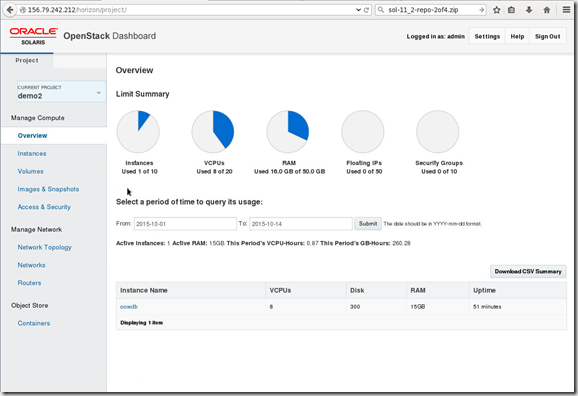Click the search magnifier icon
Viewport: 578px width, 396px height.
[381, 10]
